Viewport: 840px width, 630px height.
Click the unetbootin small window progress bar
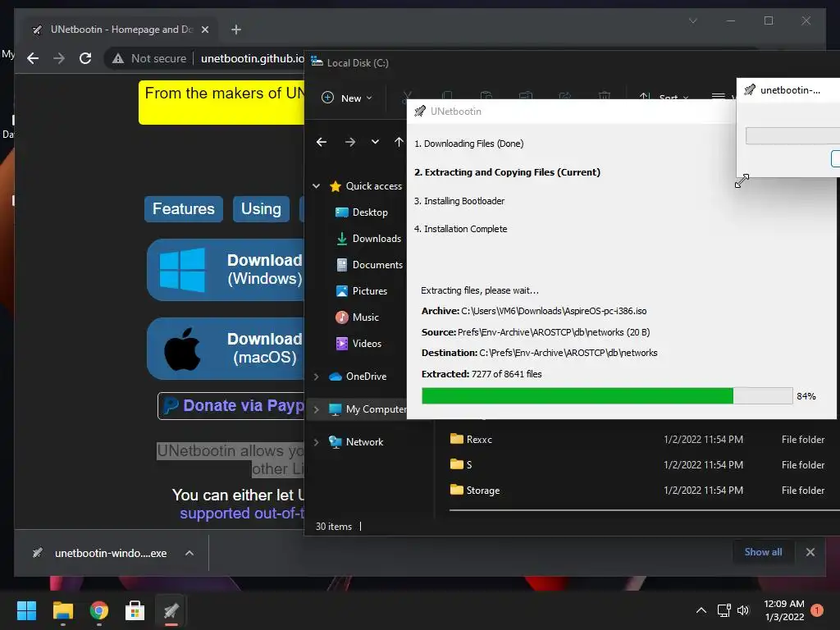(793, 135)
